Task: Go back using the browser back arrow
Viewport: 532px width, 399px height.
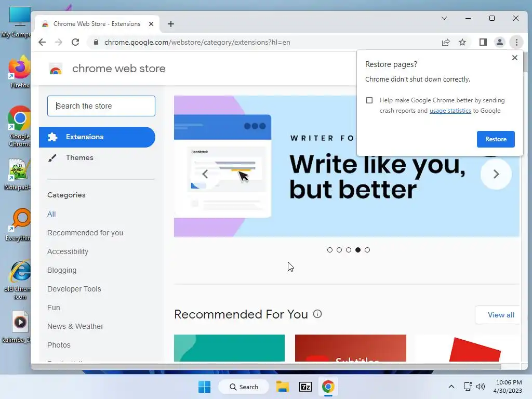Action: 42,42
